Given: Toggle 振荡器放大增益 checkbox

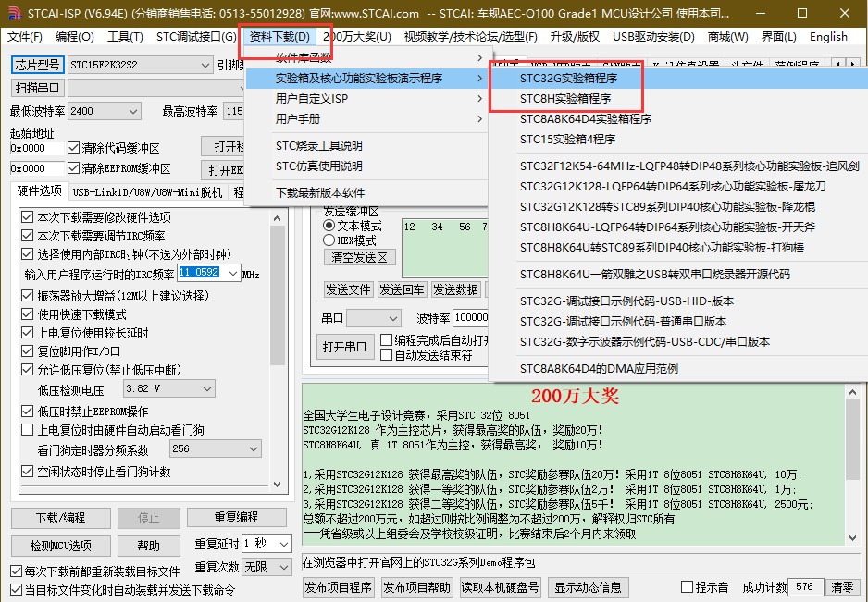Looking at the screenshot, I should tap(27, 296).
